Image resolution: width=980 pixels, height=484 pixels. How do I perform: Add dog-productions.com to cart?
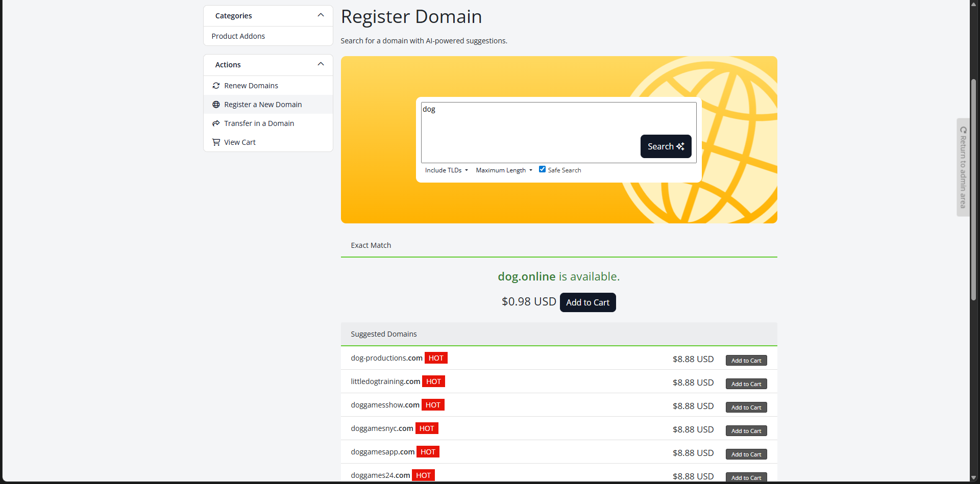746,361
